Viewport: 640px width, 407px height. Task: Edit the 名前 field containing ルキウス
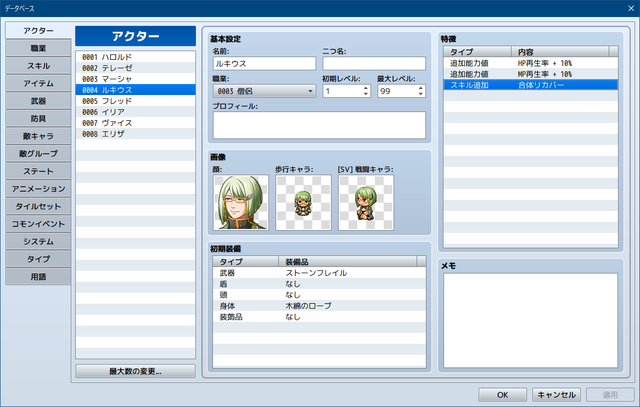264,64
